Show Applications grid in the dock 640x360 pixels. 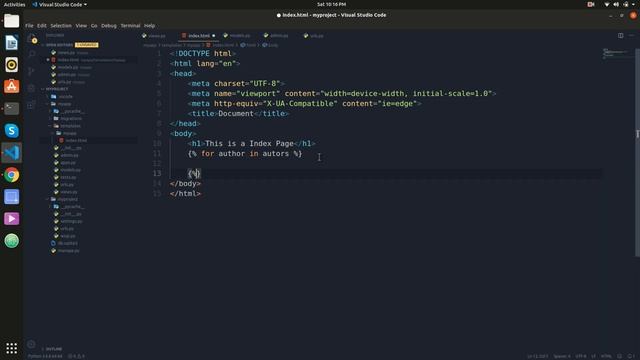(11, 348)
